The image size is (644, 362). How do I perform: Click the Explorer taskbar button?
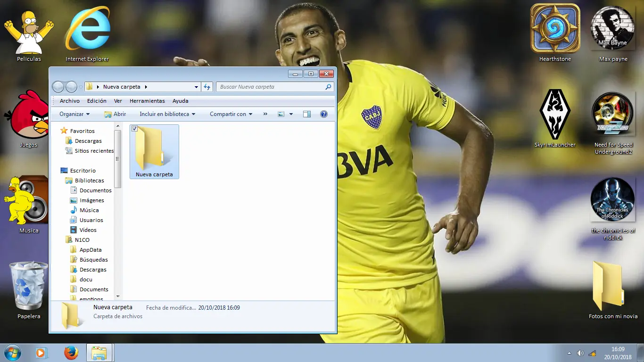pos(99,353)
